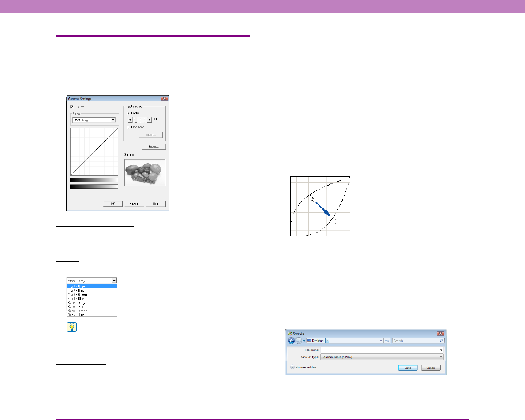
Task: Open Help in Gamma Settings
Action: [156, 204]
